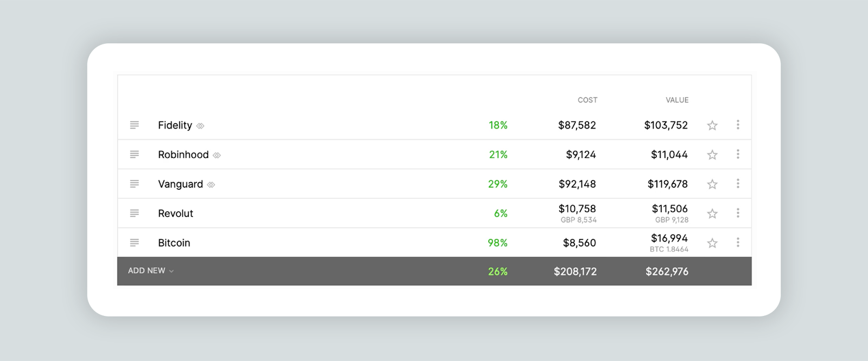The height and width of the screenshot is (361, 868).
Task: Open Bitcoin row's more options
Action: [x=738, y=242]
